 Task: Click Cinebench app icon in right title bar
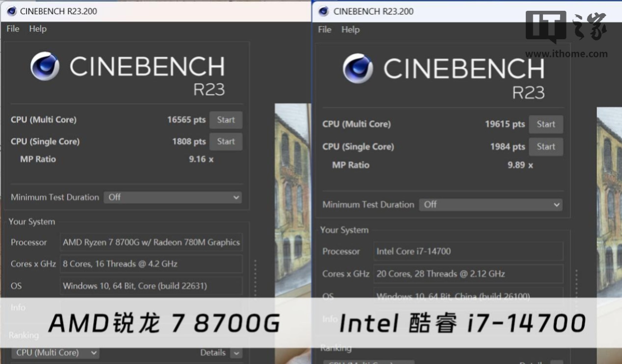(x=323, y=11)
